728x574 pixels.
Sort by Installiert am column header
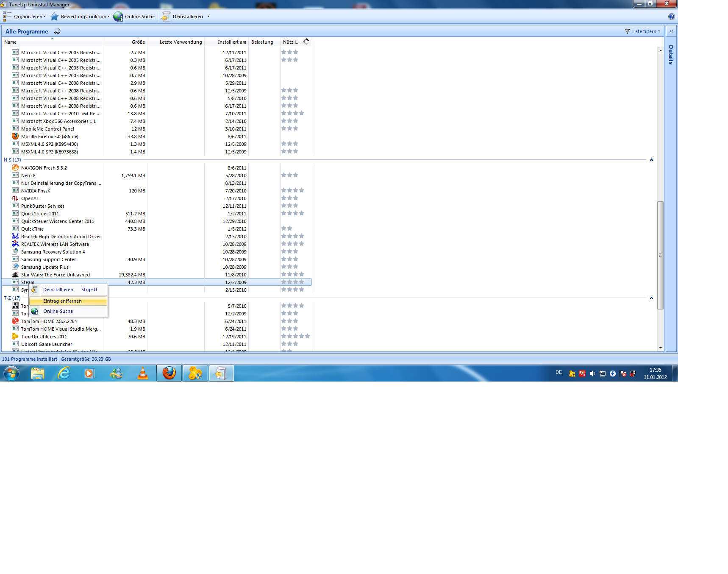click(227, 42)
